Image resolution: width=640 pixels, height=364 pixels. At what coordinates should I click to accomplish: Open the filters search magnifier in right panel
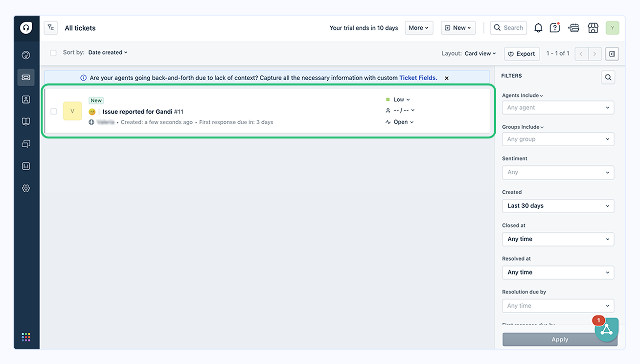point(608,77)
